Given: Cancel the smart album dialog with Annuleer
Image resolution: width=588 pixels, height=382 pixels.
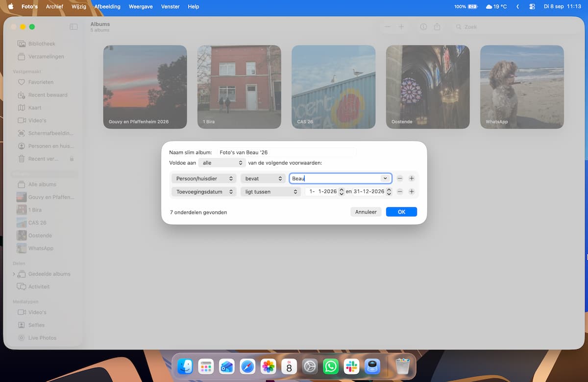Looking at the screenshot, I should click(x=366, y=212).
